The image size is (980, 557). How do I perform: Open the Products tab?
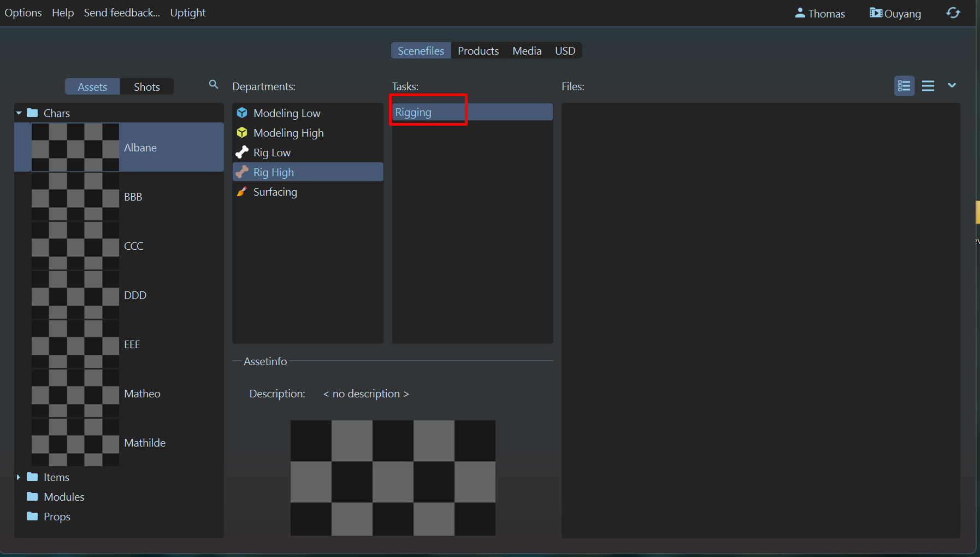pos(478,51)
